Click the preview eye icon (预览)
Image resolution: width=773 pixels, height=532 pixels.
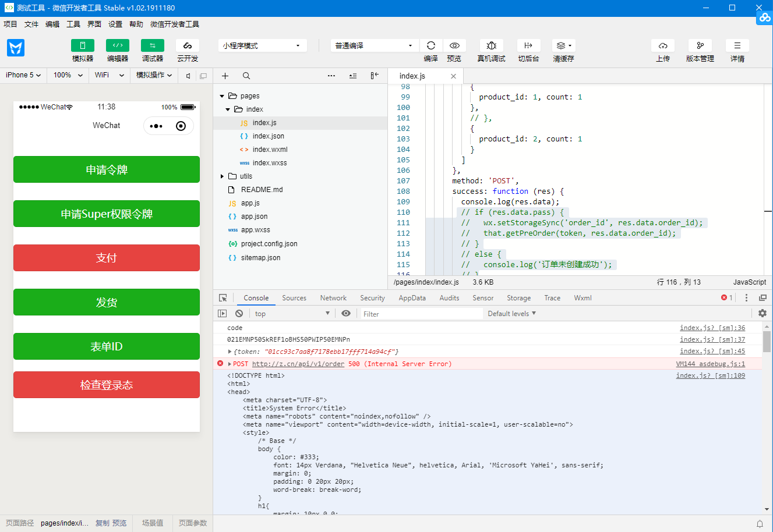point(454,45)
